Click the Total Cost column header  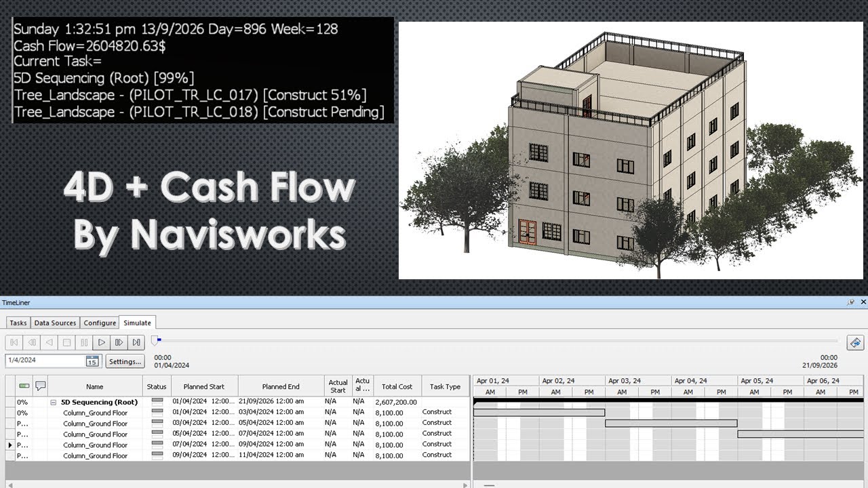coord(397,386)
